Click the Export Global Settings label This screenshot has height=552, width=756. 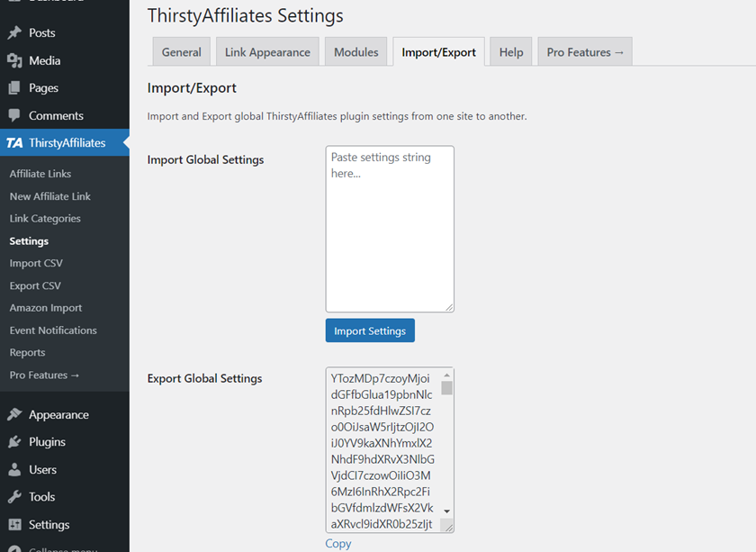pyautogui.click(x=204, y=378)
